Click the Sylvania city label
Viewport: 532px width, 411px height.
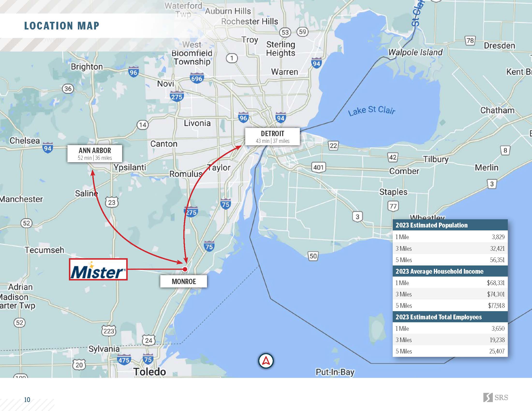(104, 349)
